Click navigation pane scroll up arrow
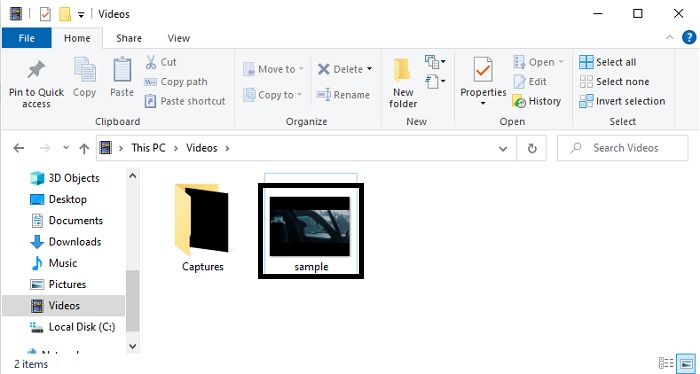The image size is (700, 374). [x=133, y=176]
